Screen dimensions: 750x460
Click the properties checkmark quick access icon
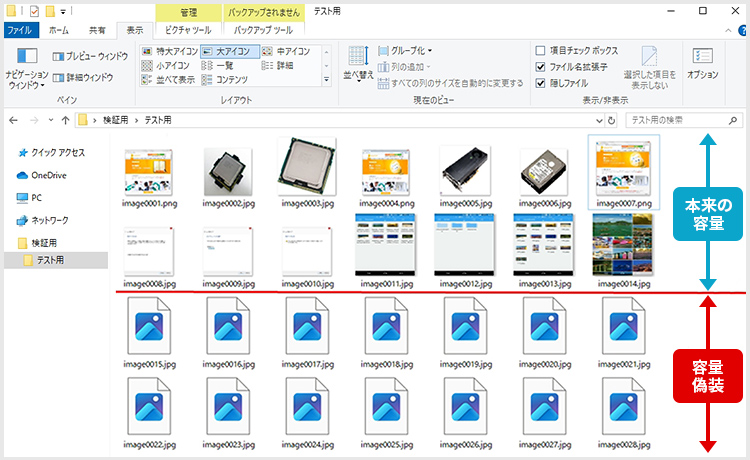pos(34,11)
